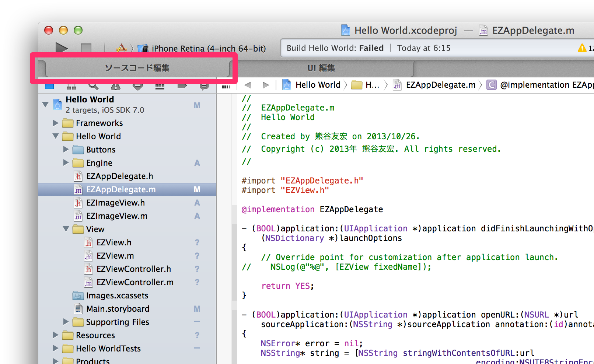
Task: Expand the Buttons folder
Action: tap(66, 149)
